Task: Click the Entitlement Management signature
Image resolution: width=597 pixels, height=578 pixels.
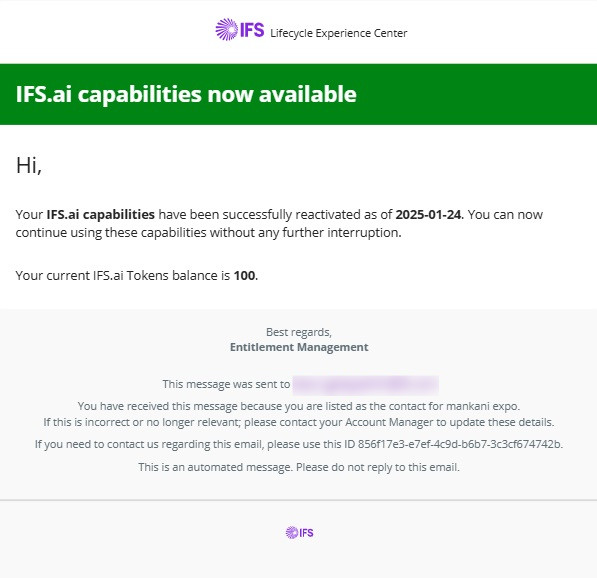Action: click(299, 347)
